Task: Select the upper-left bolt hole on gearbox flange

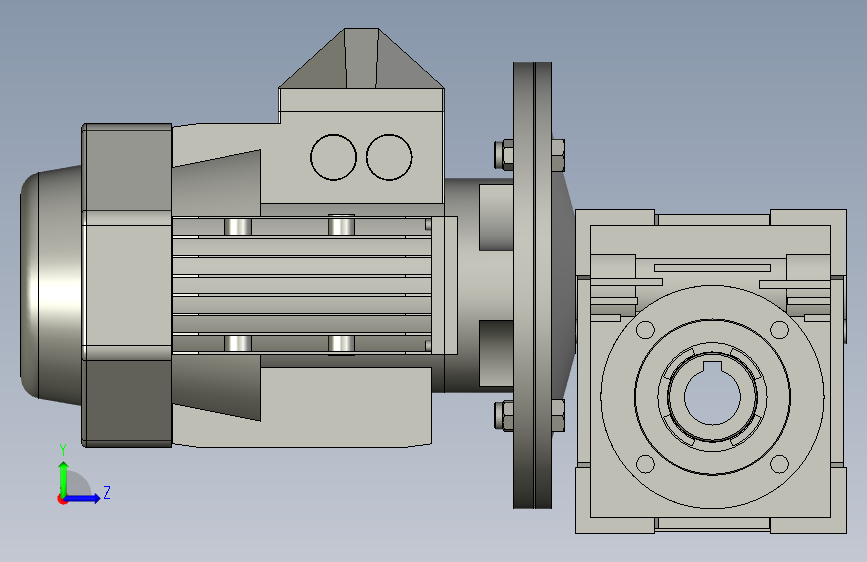Action: (x=645, y=330)
